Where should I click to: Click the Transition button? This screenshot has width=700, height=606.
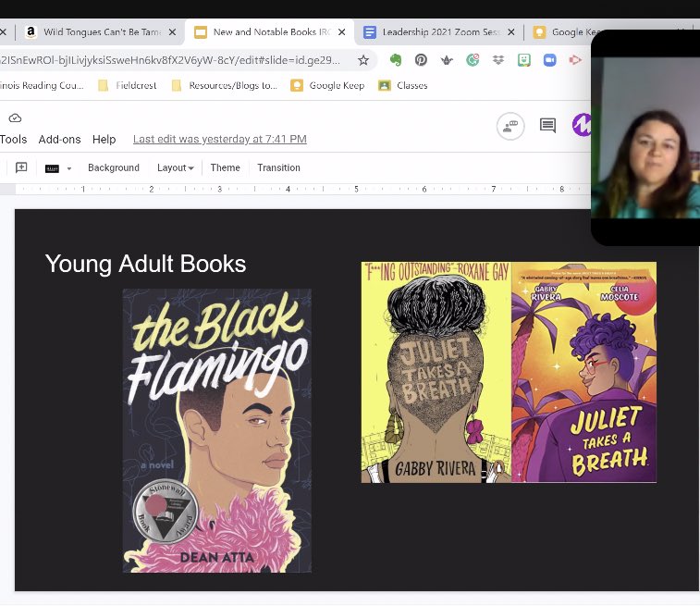point(278,167)
